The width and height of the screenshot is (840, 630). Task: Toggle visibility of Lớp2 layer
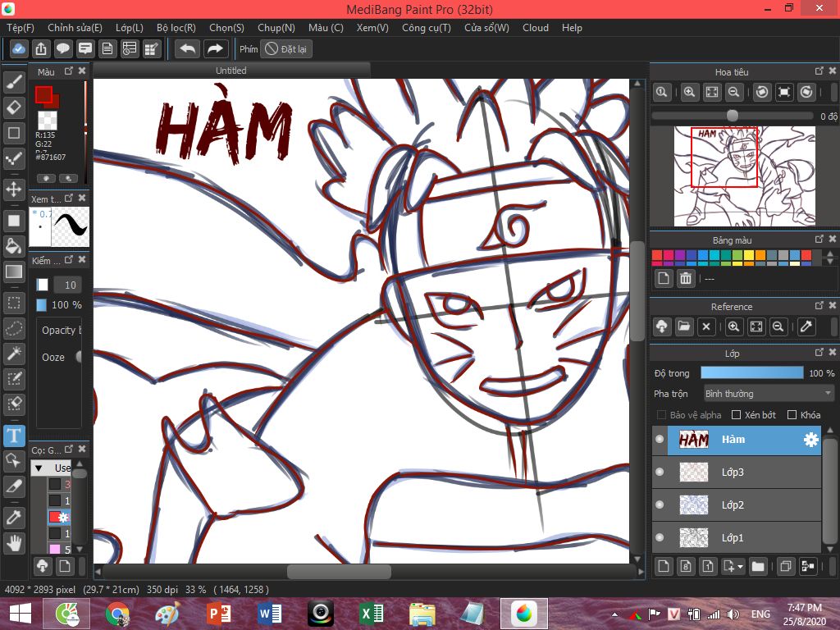click(x=660, y=504)
